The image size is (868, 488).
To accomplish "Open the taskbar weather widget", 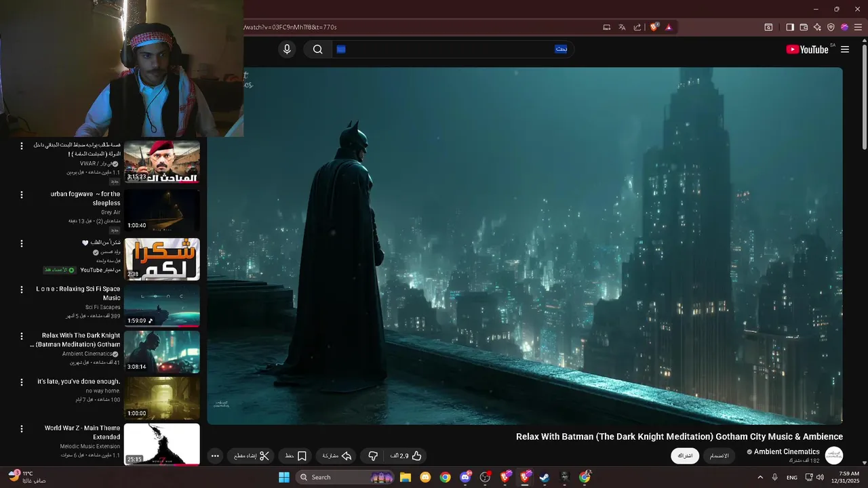I will [26, 477].
